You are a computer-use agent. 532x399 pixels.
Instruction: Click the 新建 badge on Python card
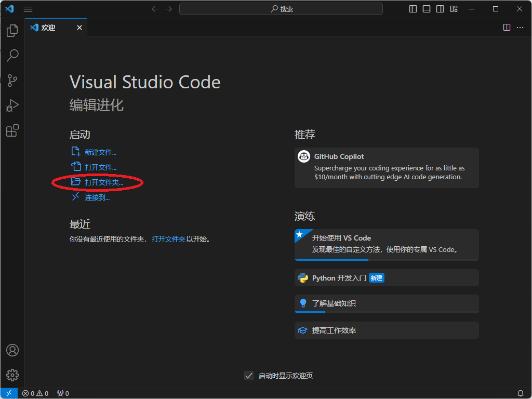coord(376,278)
